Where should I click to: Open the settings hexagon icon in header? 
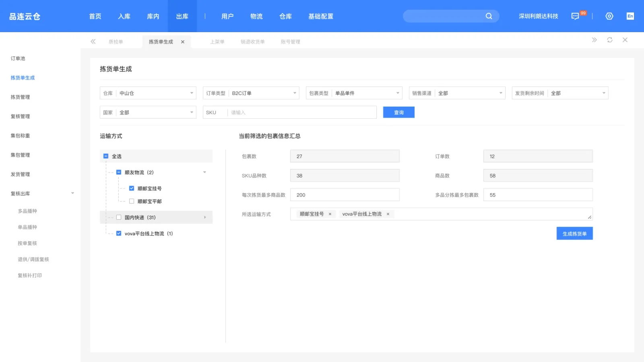click(x=609, y=16)
